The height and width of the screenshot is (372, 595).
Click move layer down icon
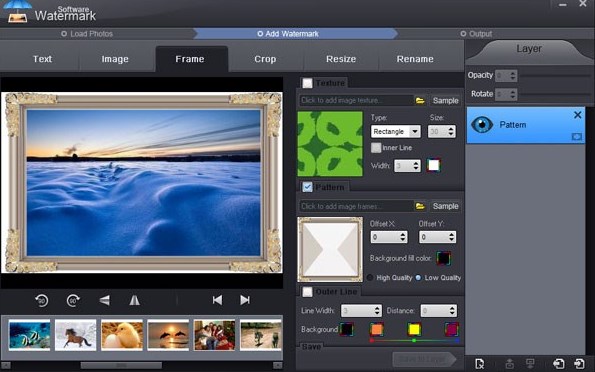coord(530,364)
